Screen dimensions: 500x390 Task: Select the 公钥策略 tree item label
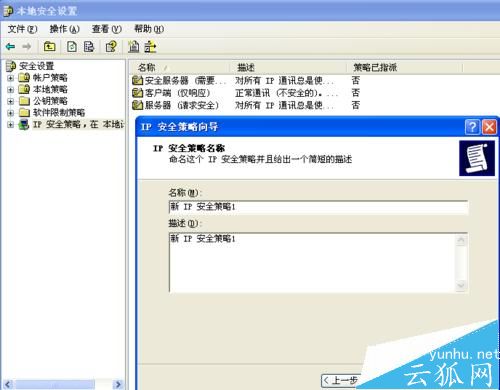click(50, 101)
